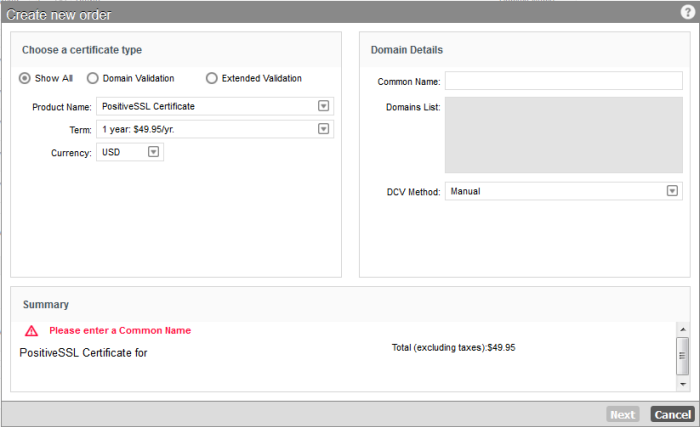Click the Cancel button
The width and height of the screenshot is (700, 427).
pos(672,414)
